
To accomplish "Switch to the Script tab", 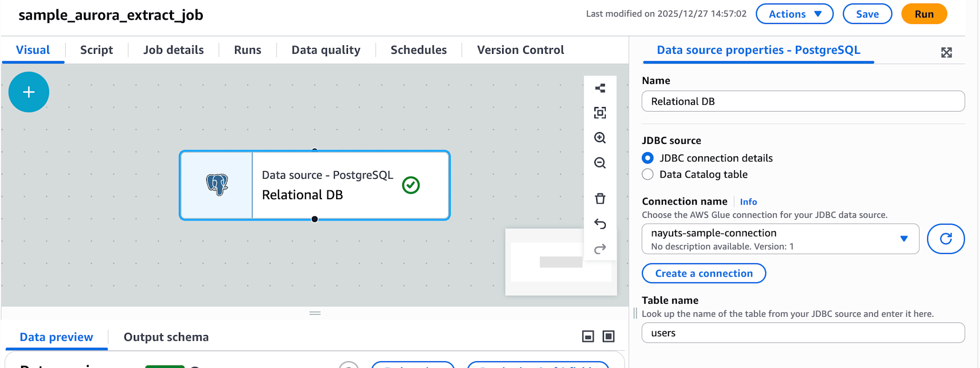I will click(x=97, y=50).
